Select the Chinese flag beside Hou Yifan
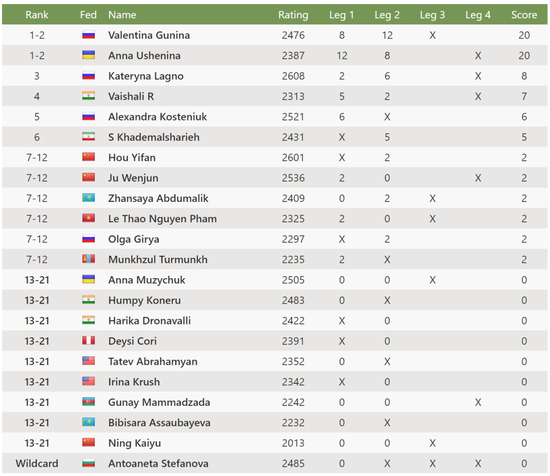 click(88, 157)
